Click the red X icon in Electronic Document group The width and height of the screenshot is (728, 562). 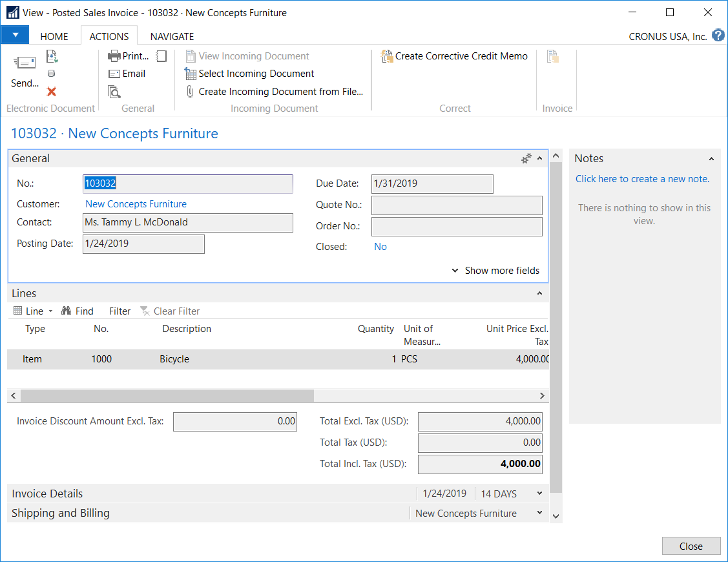52,92
